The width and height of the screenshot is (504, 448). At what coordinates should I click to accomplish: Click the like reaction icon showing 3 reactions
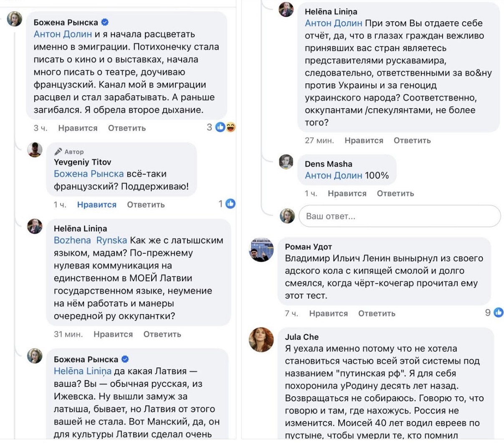pyautogui.click(x=220, y=127)
